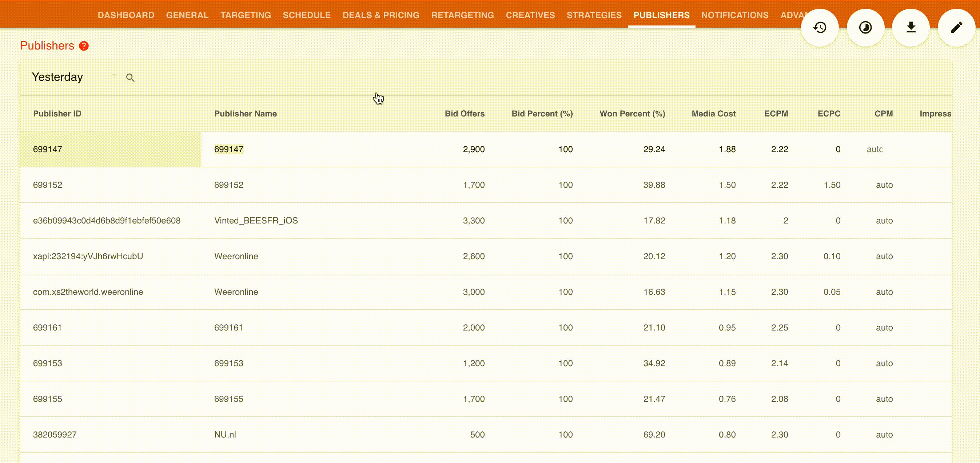Sort by Bid Offers column header
The image size is (980, 463).
coord(464,114)
